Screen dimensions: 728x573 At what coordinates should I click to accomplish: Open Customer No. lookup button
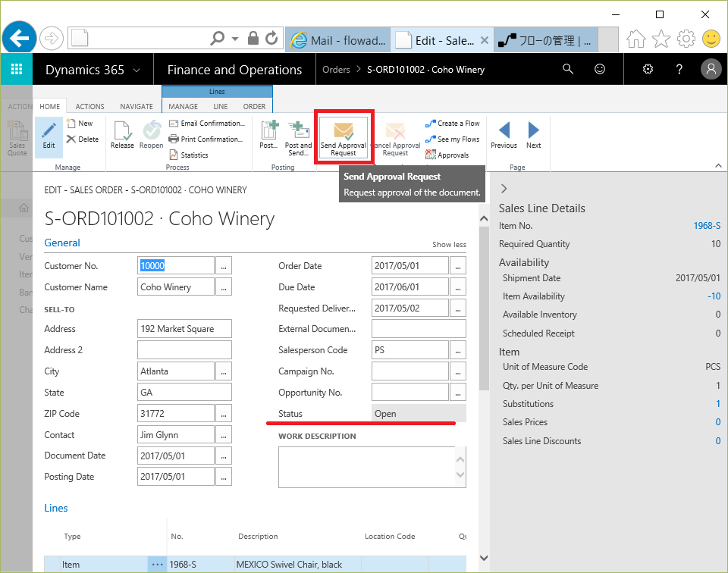[x=224, y=266]
